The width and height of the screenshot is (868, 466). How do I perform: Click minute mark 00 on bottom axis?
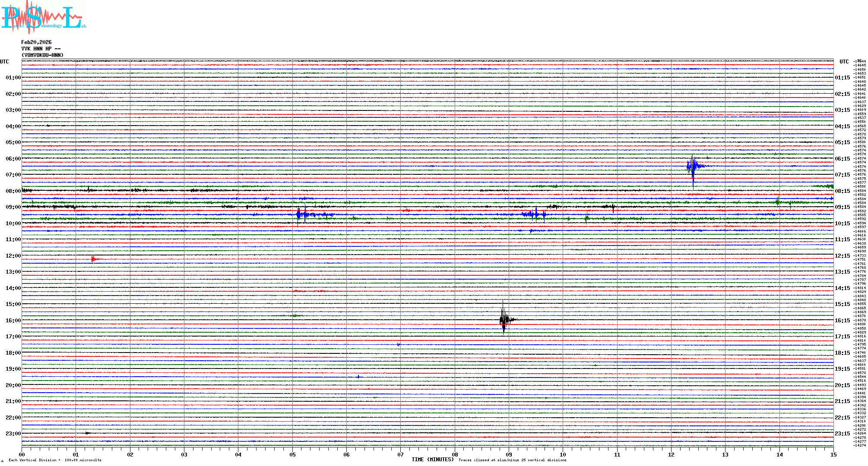pyautogui.click(x=22, y=454)
